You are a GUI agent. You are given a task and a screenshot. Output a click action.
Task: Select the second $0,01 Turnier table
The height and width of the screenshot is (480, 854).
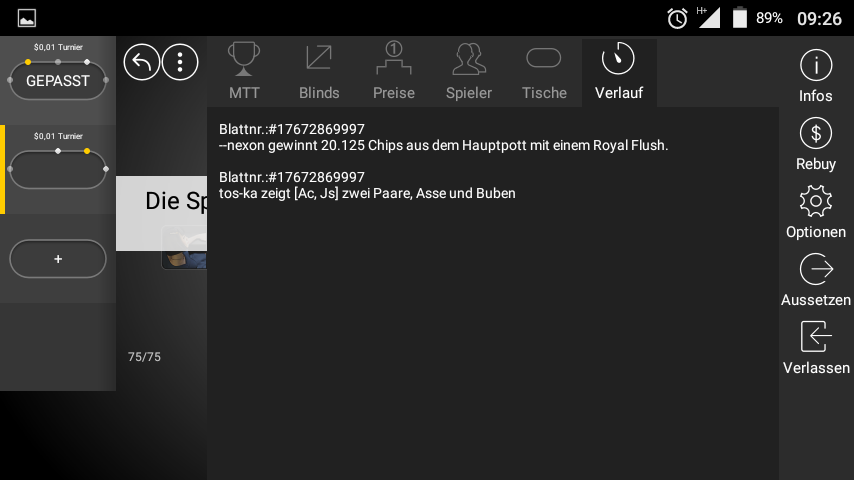58,169
